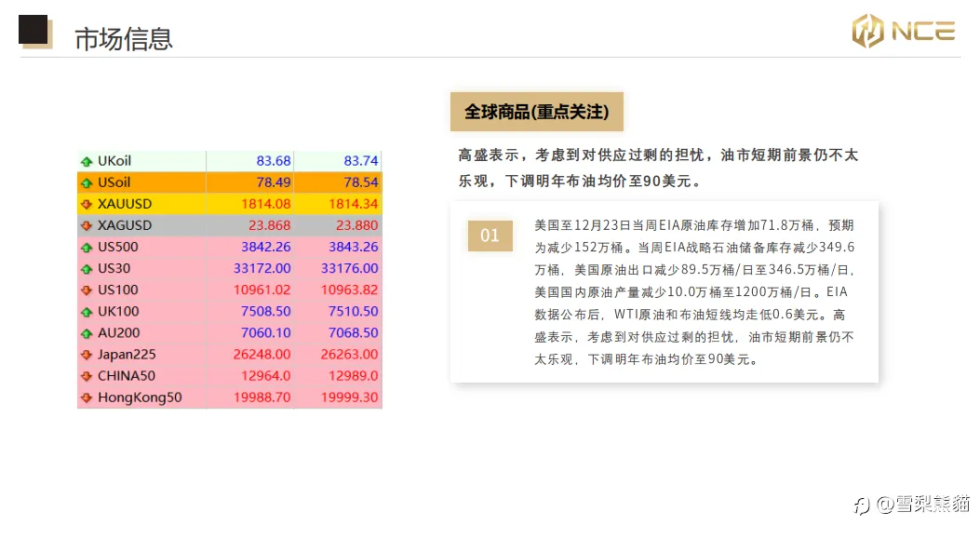980x539 pixels.
Task: Click the EIA crude inventory paragraph in the card
Action: click(x=693, y=292)
